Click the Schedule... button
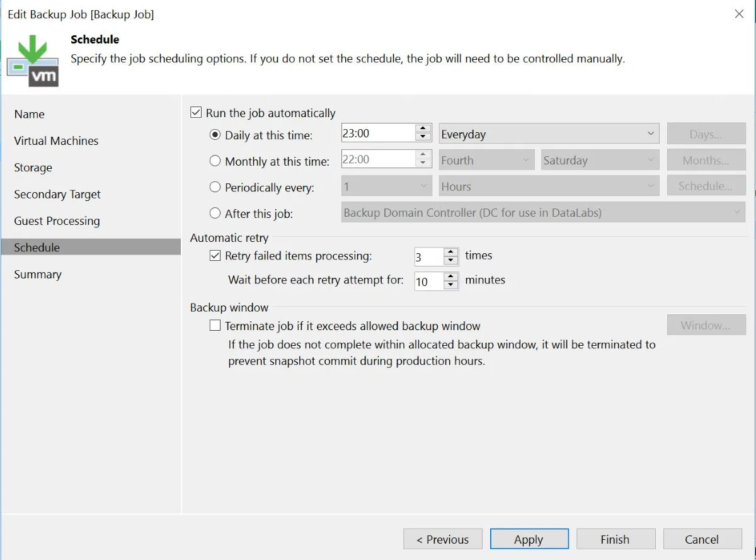This screenshot has height=560, width=756. click(x=706, y=186)
